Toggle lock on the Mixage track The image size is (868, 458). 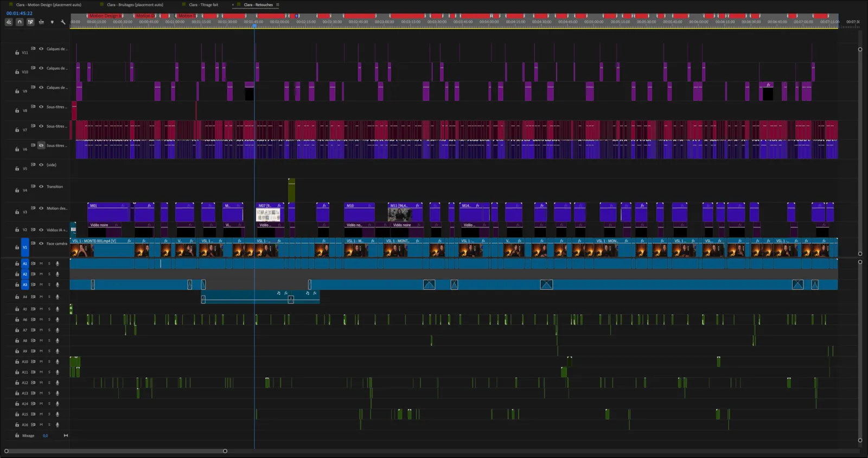tap(17, 435)
